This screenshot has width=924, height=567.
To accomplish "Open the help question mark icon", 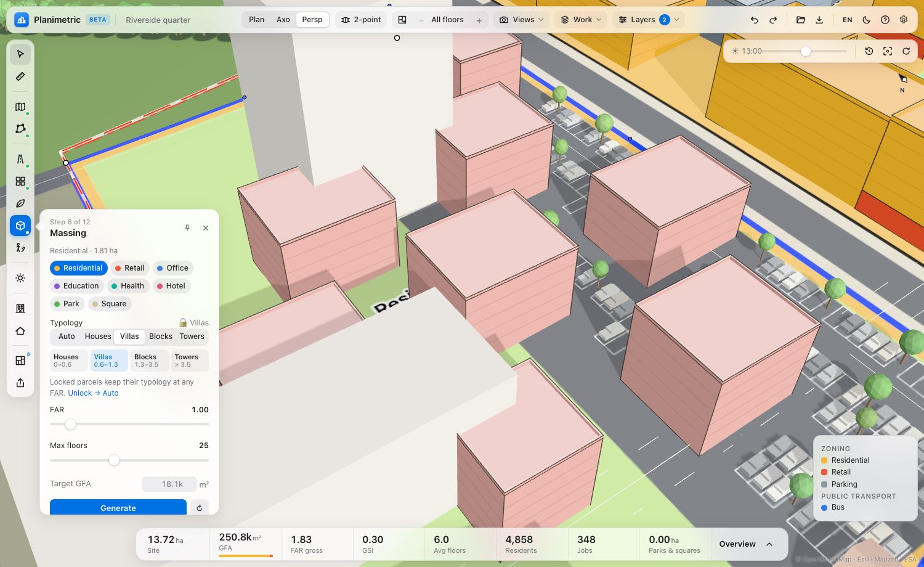I will (885, 20).
